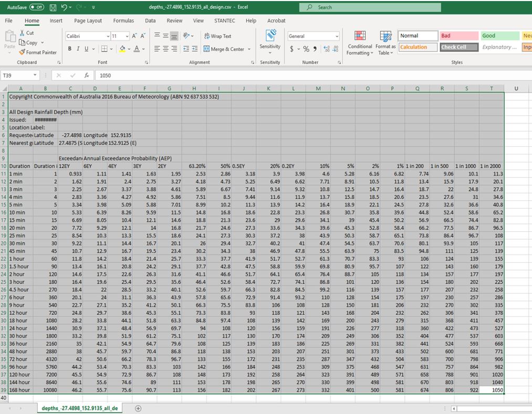Open the Clipboard pane launcher
Image resolution: width=532 pixels, height=414 pixels.
[x=59, y=63]
